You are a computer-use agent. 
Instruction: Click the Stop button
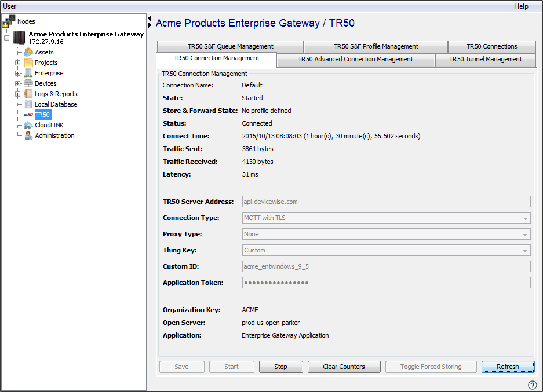[281, 367]
